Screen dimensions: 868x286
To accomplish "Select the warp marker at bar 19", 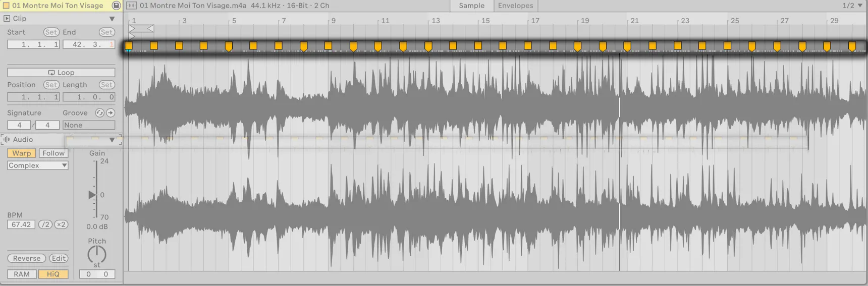I will (x=577, y=46).
